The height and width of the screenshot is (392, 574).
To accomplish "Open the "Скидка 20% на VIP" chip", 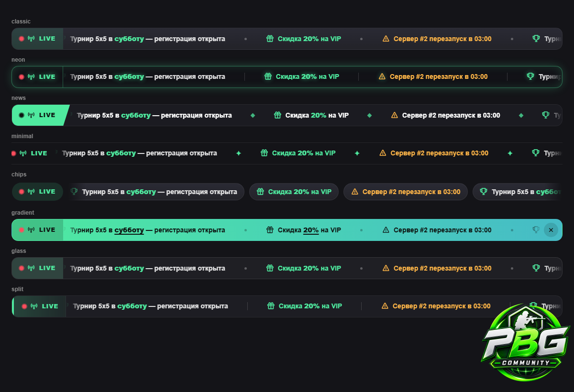I will pyautogui.click(x=294, y=192).
